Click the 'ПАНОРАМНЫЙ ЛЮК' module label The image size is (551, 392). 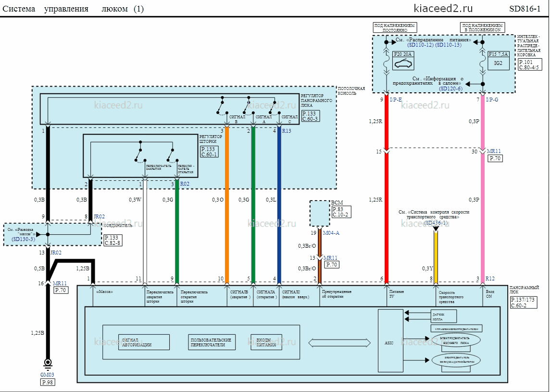coord(524,290)
